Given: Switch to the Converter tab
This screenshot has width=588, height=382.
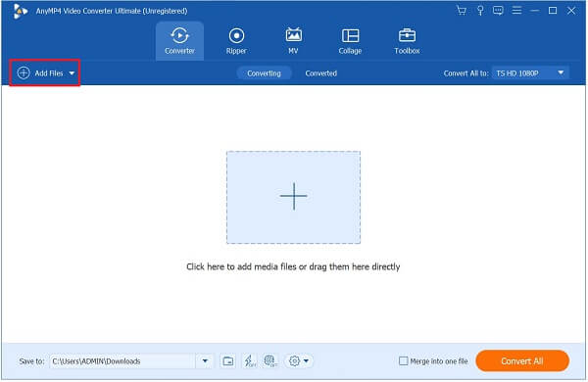Looking at the screenshot, I should (179, 40).
